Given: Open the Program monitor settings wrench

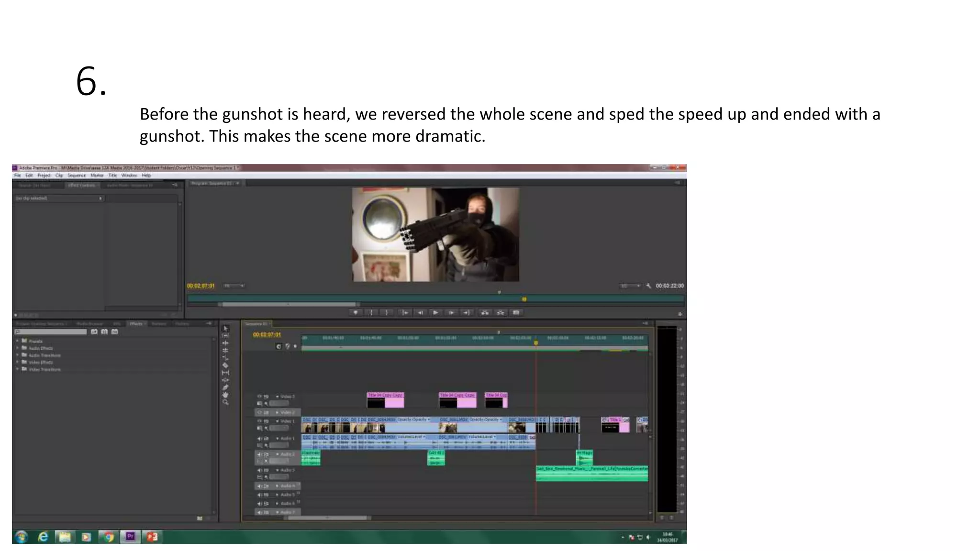Looking at the screenshot, I should (648, 286).
